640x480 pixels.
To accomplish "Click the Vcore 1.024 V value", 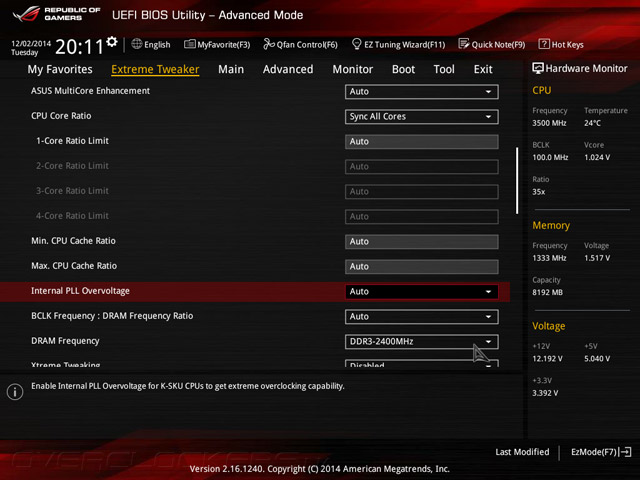I will coord(597,157).
